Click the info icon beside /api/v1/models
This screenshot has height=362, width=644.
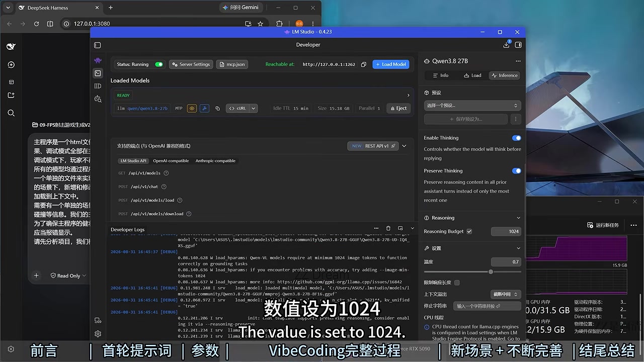click(x=166, y=173)
